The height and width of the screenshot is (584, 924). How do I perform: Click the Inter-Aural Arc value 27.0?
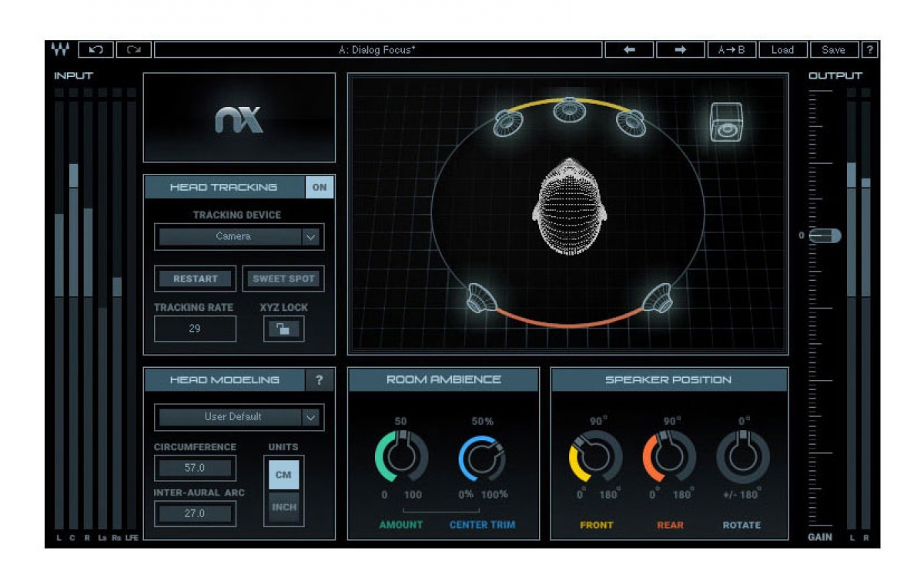point(196,514)
